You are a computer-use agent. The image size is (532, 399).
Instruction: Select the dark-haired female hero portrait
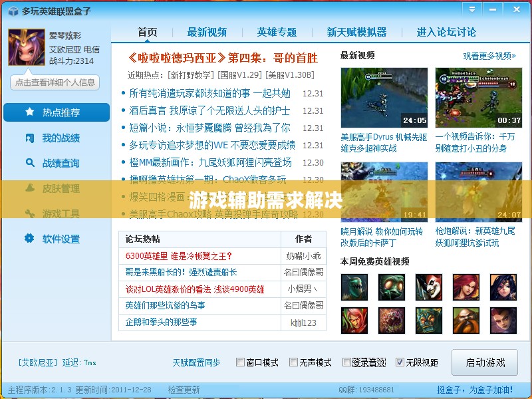[503, 287]
